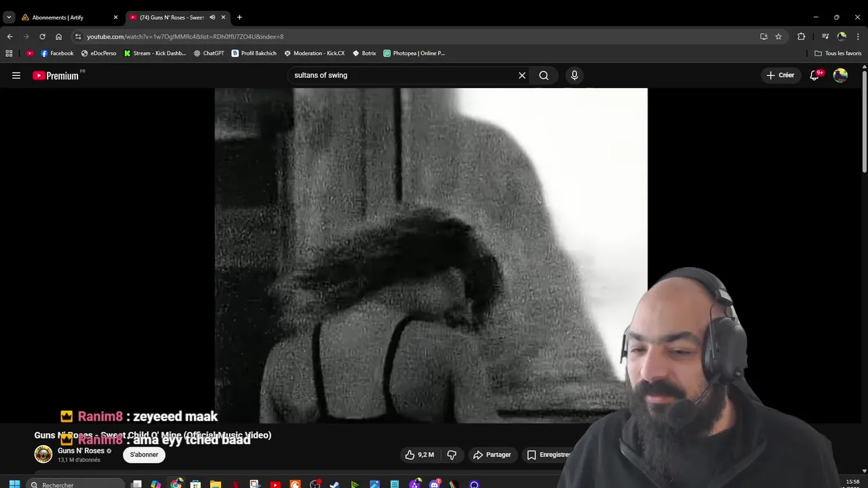This screenshot has width=868, height=488.
Task: Open the apps grid in bookmarks bar
Action: 9,54
